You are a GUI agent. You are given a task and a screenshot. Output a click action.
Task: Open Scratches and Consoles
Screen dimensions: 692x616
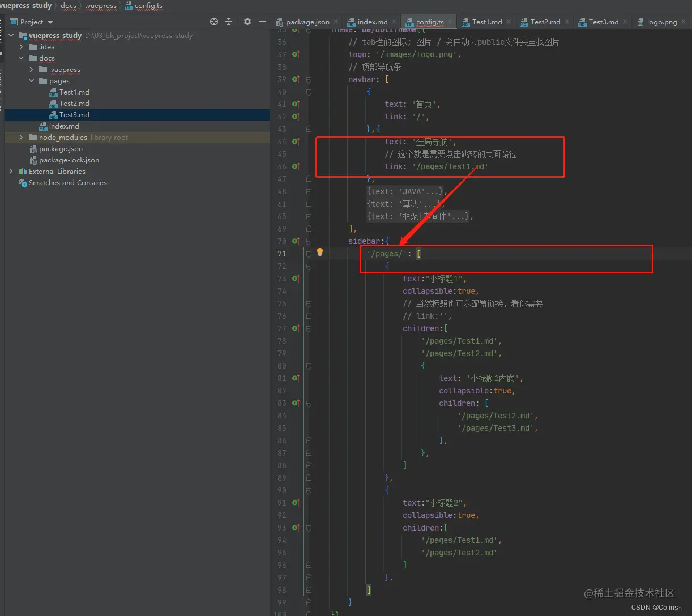tap(67, 182)
